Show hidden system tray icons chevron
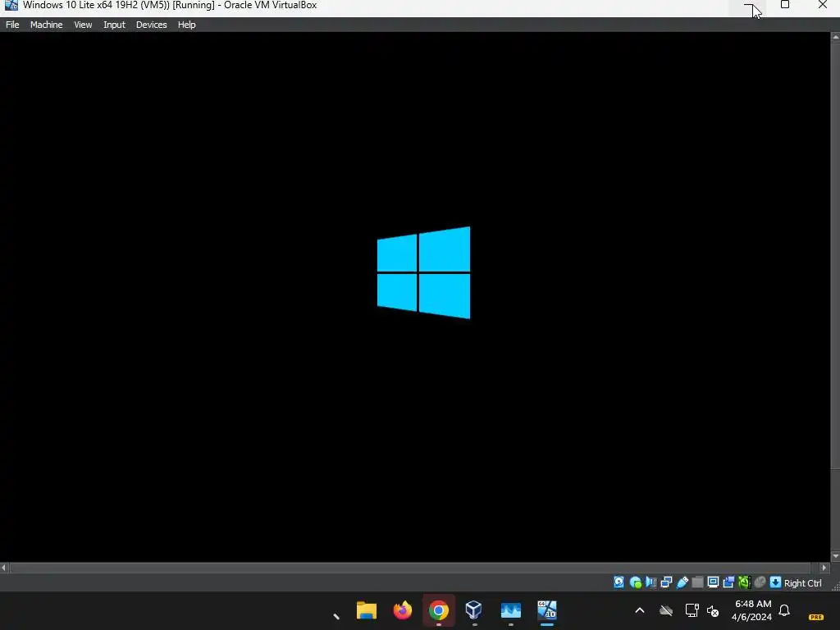The height and width of the screenshot is (630, 840). click(x=640, y=610)
